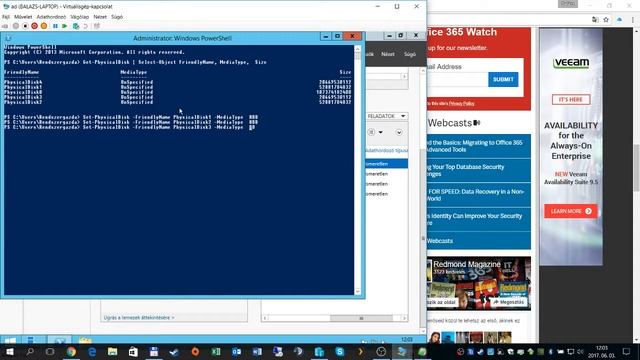
Task: Open Word from the taskbar
Action: tap(257, 351)
